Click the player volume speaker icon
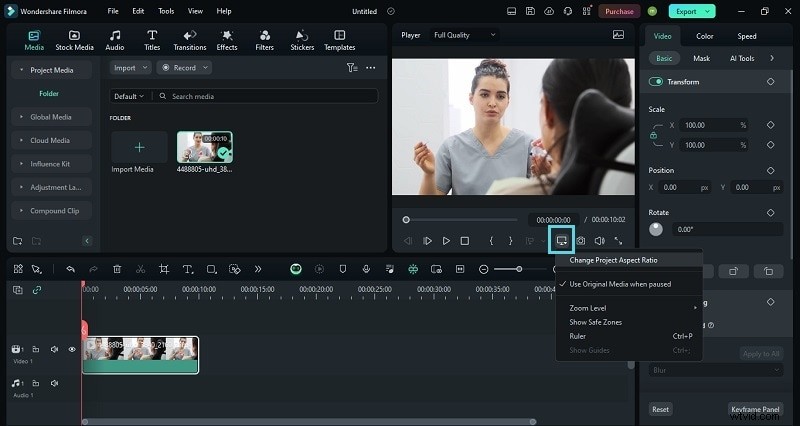Viewport: 800px width, 426px height. tap(599, 241)
